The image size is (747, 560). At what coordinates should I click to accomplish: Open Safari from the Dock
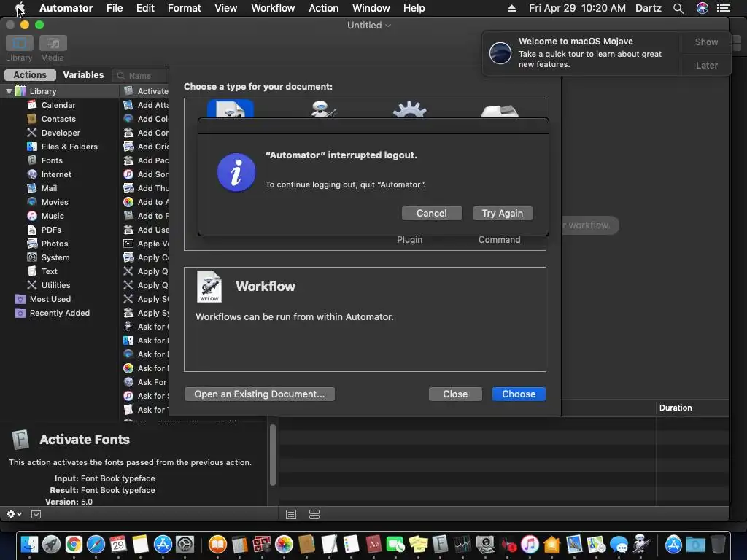[x=96, y=545]
